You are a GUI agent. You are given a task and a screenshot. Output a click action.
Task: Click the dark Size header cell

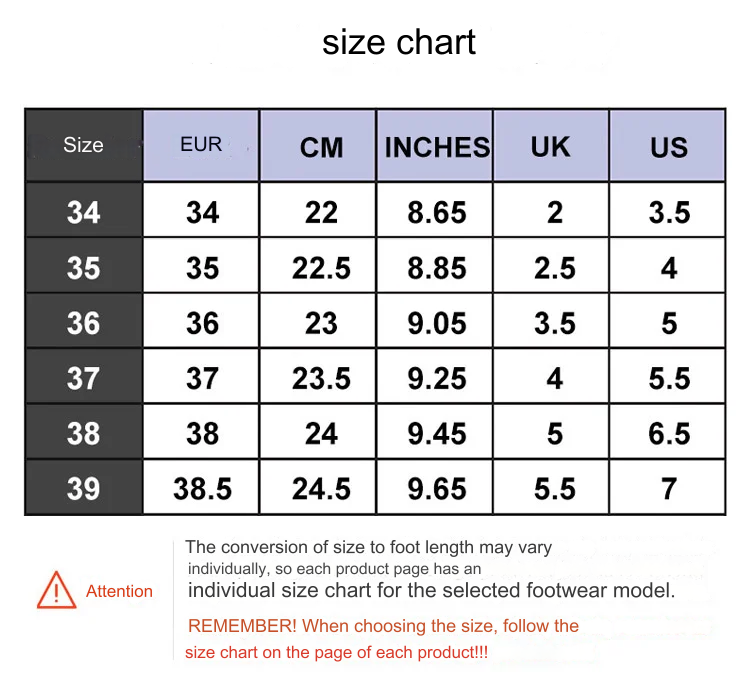(x=83, y=145)
